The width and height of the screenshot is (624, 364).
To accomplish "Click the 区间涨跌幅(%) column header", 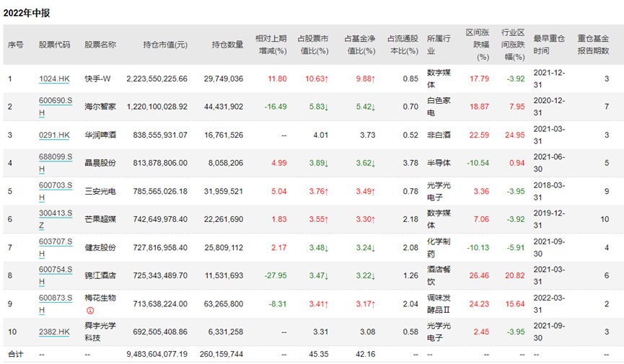I will [x=478, y=45].
